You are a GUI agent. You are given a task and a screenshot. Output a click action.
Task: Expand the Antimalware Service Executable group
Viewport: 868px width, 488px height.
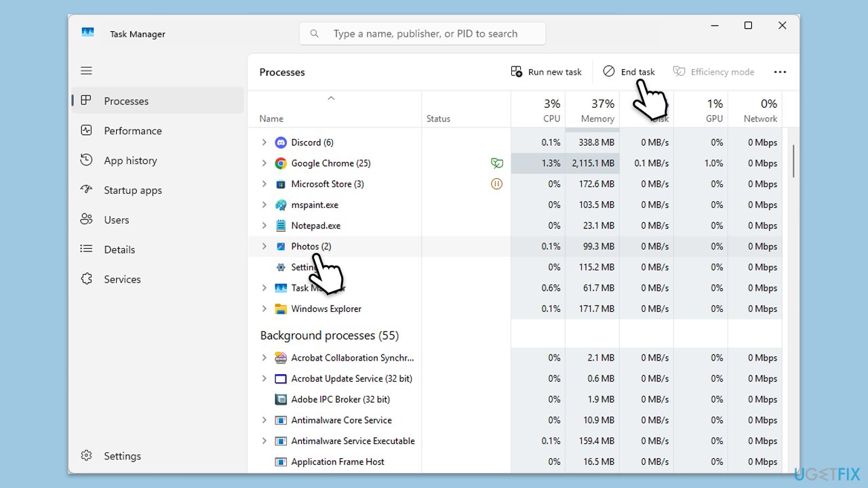click(x=264, y=441)
